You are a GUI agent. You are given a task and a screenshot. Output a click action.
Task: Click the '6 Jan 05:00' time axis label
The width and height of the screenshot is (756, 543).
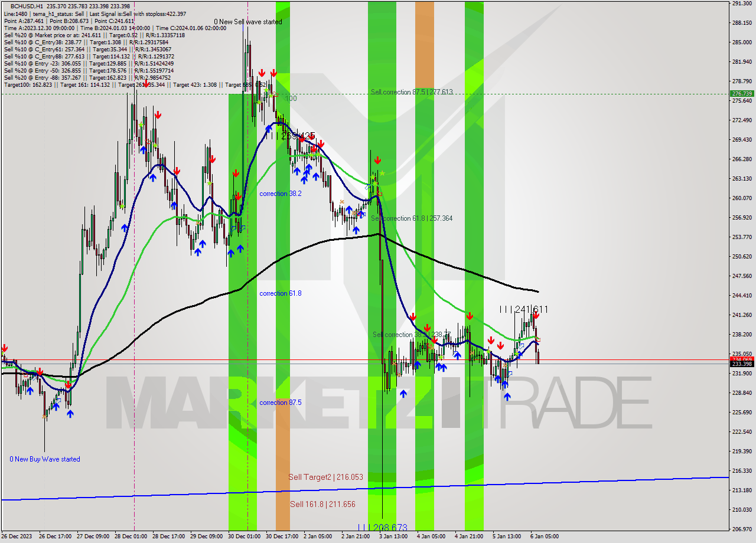545,537
